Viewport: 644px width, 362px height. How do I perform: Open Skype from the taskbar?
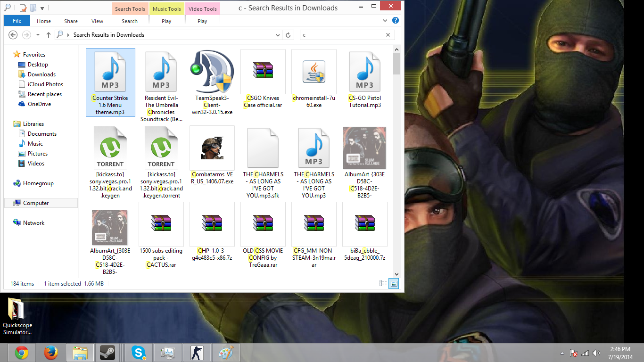pos(139,353)
